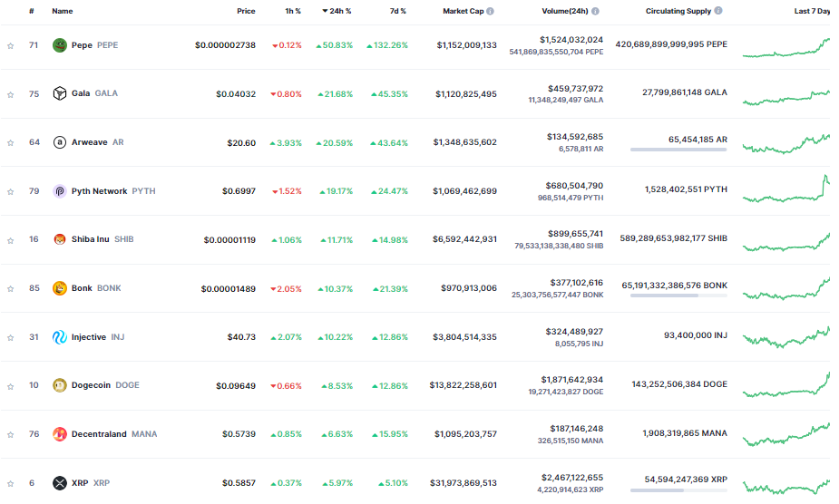Star Injective for watchlist
This screenshot has width=839, height=504.
tap(10, 337)
